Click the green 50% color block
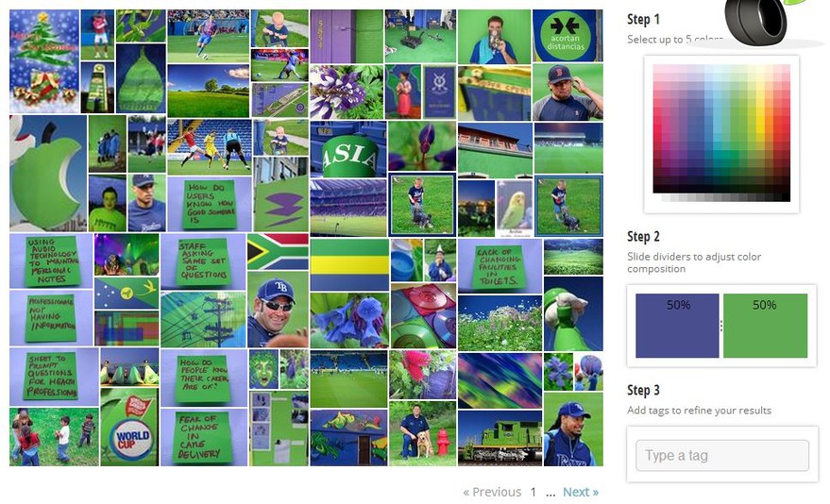Image resolution: width=830 pixels, height=504 pixels. tap(765, 326)
